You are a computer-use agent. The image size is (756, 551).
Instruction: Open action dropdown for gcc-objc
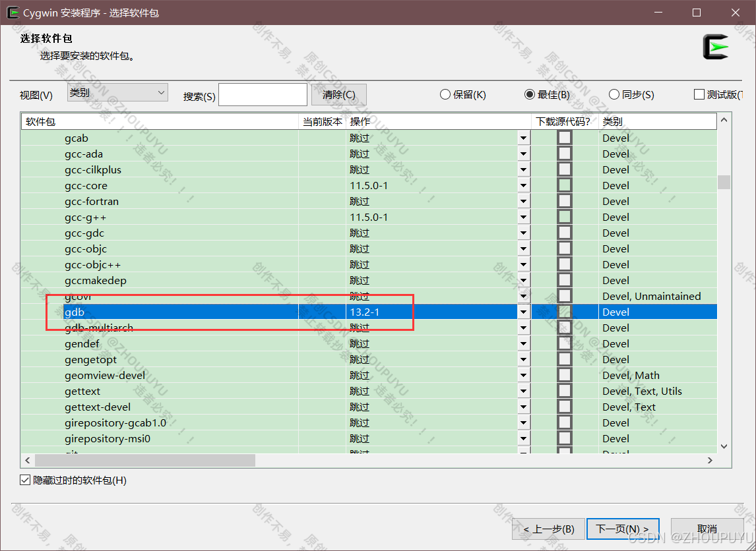pos(524,249)
